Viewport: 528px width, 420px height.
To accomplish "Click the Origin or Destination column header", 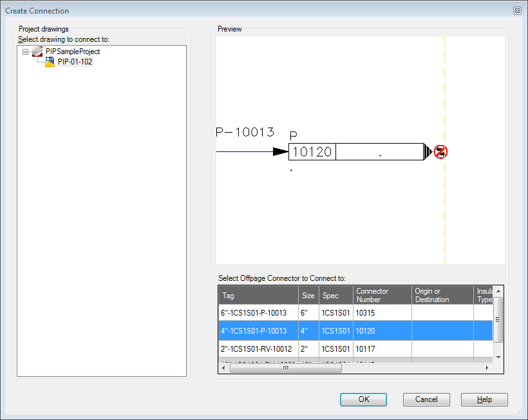I will pyautogui.click(x=442, y=296).
